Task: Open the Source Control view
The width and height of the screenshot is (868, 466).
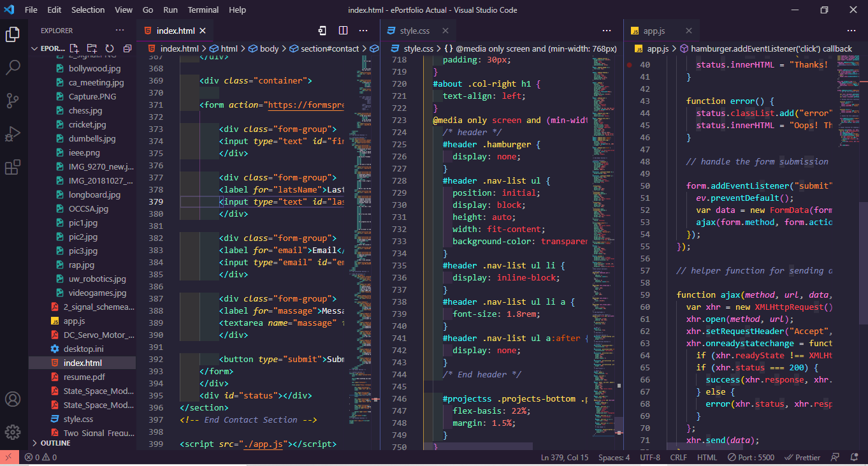Action: (x=13, y=101)
